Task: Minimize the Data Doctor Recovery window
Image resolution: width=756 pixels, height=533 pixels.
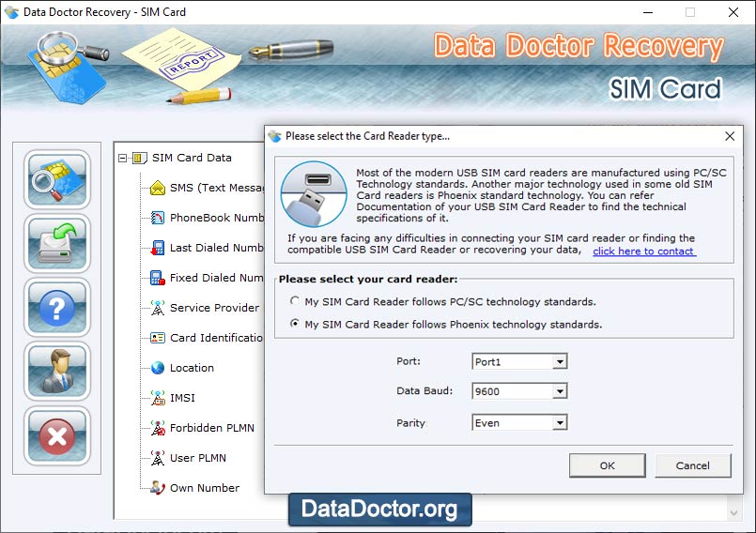Action: 648,12
